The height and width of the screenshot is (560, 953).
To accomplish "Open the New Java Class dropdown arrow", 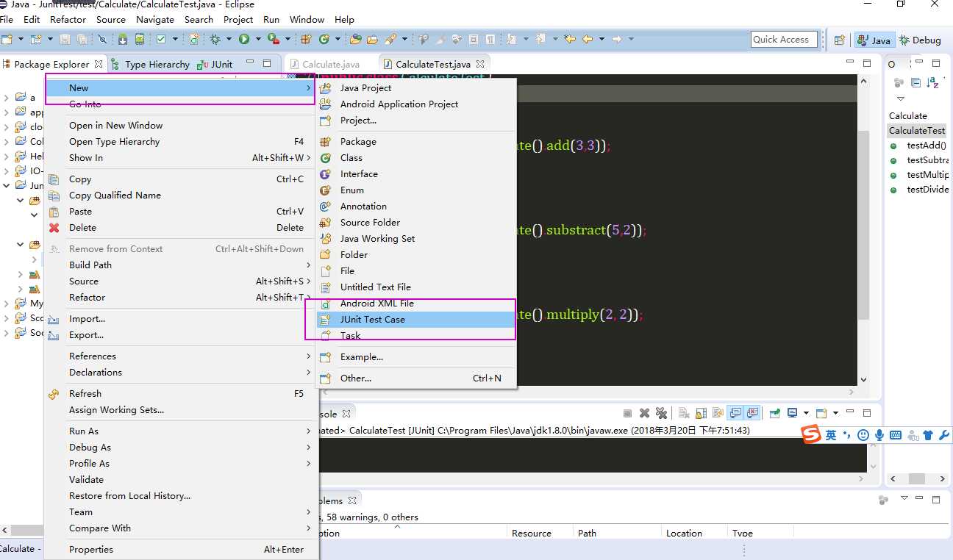I will [338, 39].
